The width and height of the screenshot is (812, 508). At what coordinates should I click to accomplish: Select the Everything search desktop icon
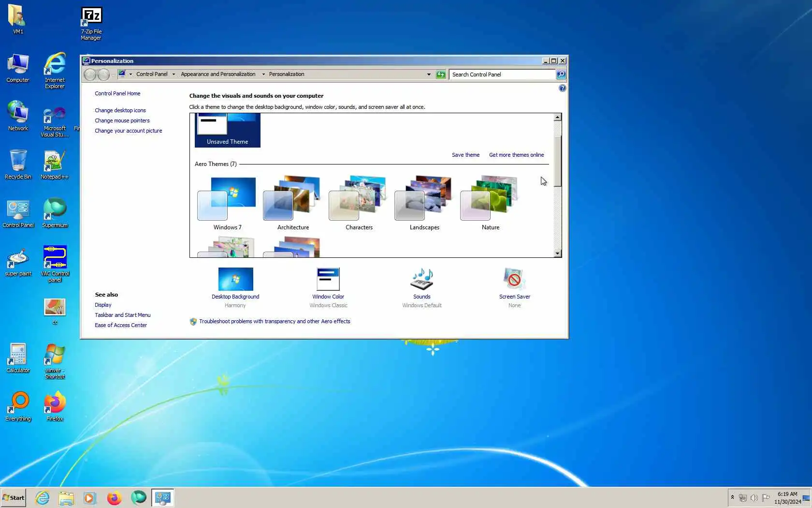(x=18, y=407)
